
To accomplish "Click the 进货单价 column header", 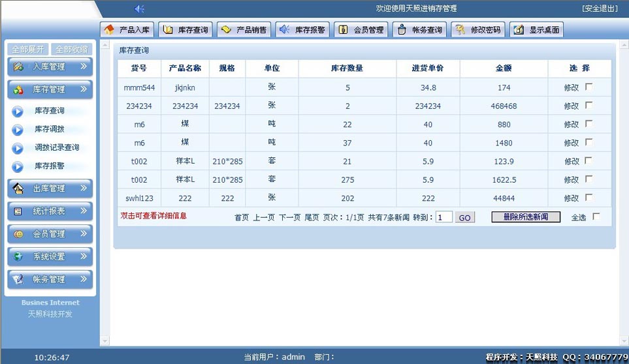I will point(428,68).
